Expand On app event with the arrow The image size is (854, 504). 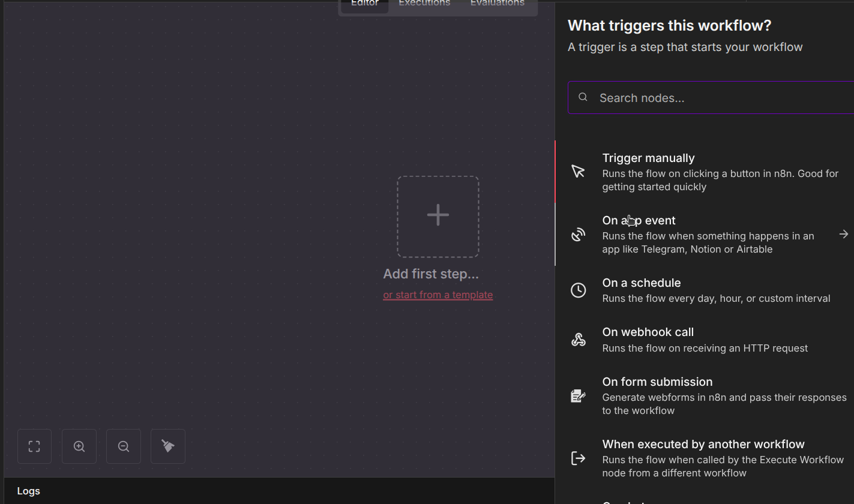(x=843, y=234)
